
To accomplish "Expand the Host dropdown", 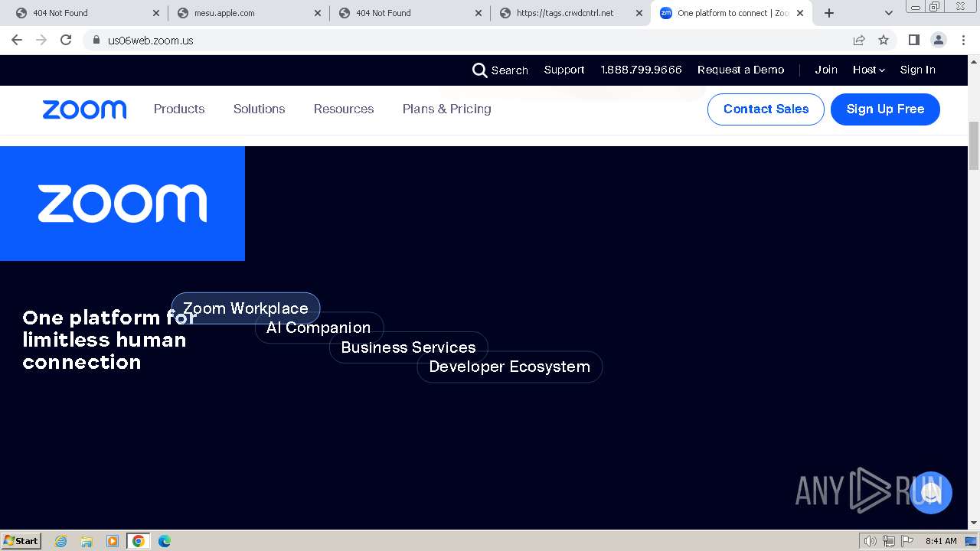I will pyautogui.click(x=868, y=70).
